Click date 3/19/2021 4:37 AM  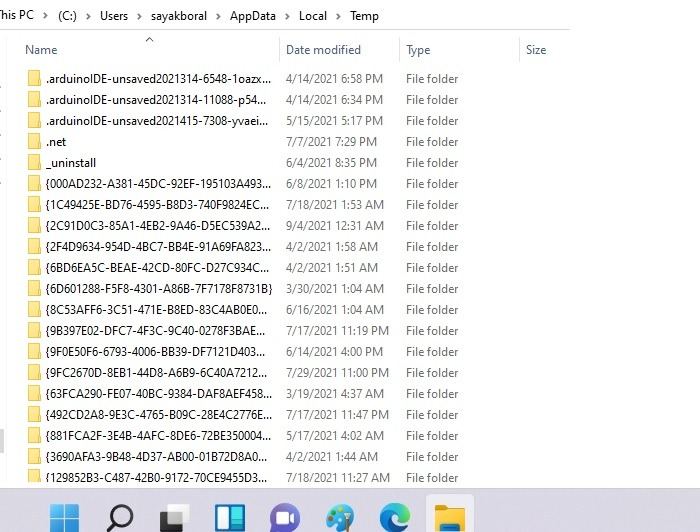click(335, 393)
